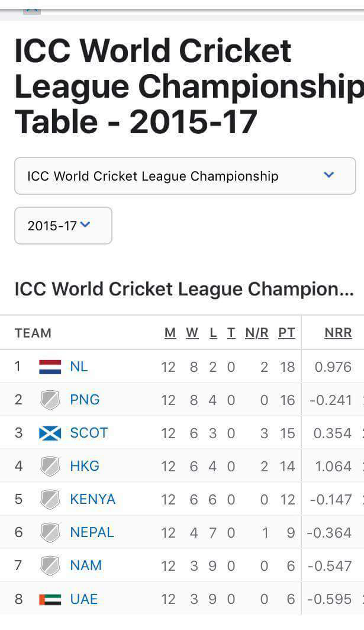Open the KENYA team link
The height and width of the screenshot is (630, 364).
[x=92, y=500]
